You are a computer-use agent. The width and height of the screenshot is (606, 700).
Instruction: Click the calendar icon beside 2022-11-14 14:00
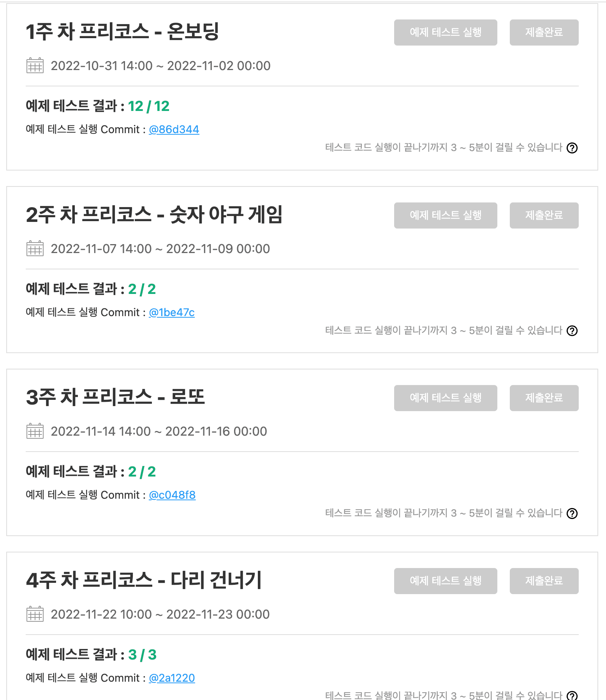point(35,431)
